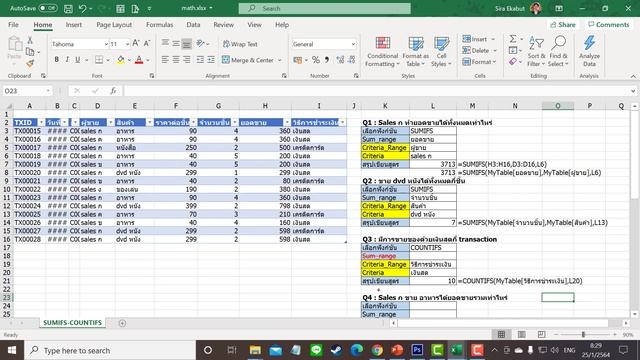Screen dimensions: 640x360
Task: Click the Name Box showing O23
Action: point(27,91)
